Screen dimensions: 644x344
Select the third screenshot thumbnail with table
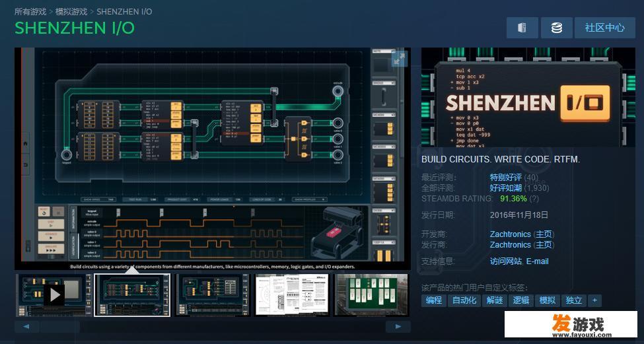coord(212,294)
